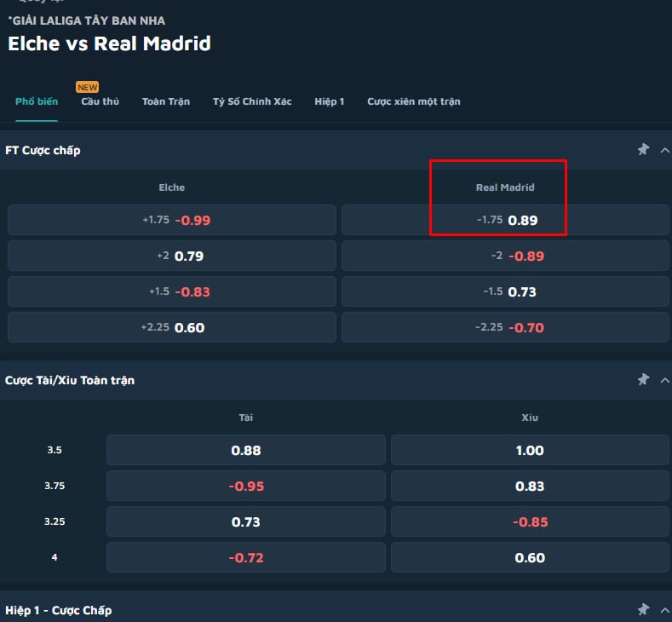This screenshot has height=622, width=672.
Task: Choose Elche +1.5 at -0.83
Action: point(172,291)
